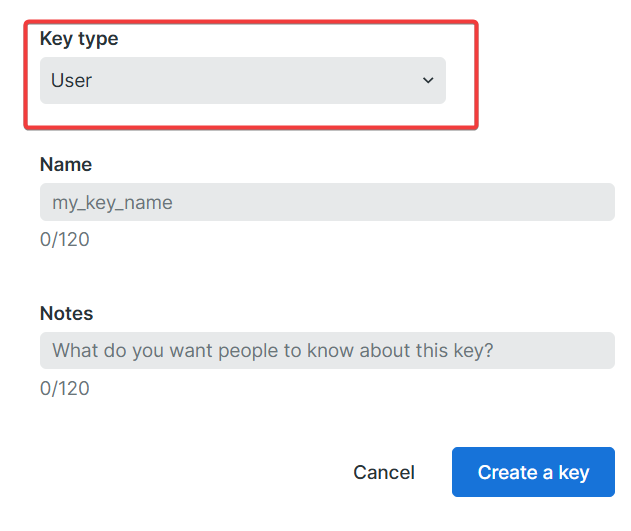Open the Key type dropdown
631x531 pixels.
242,81
